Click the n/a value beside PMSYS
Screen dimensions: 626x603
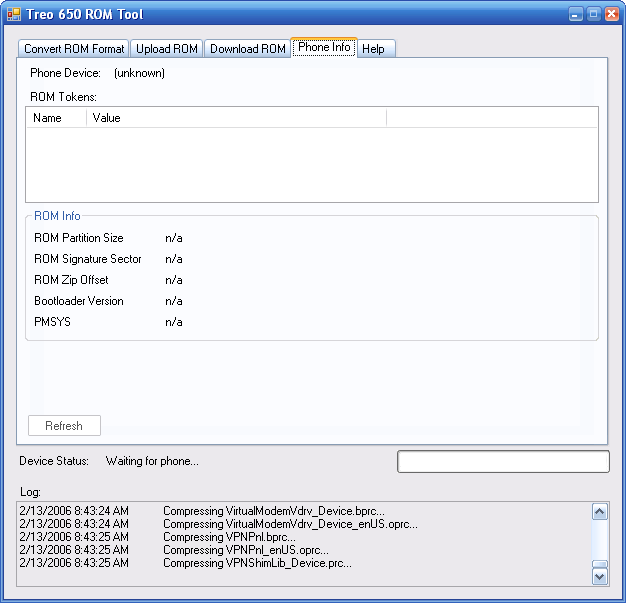point(174,322)
